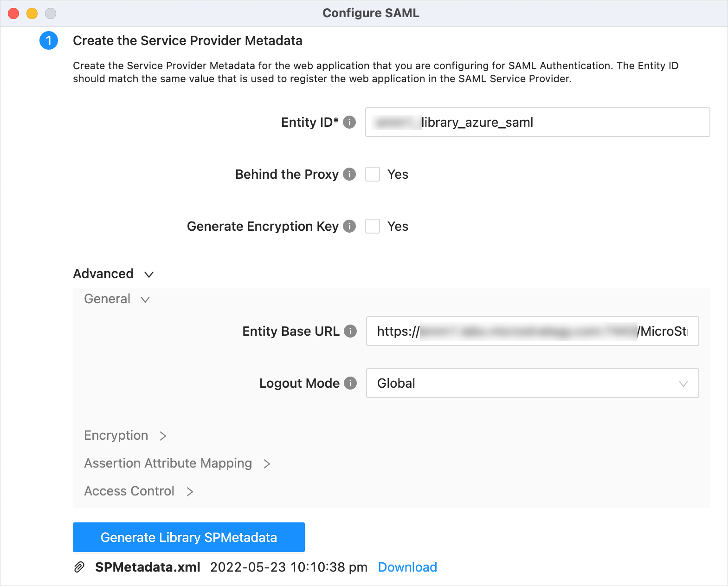Collapse the Advanced section
Screen dimensions: 728x586
pyautogui.click(x=148, y=274)
